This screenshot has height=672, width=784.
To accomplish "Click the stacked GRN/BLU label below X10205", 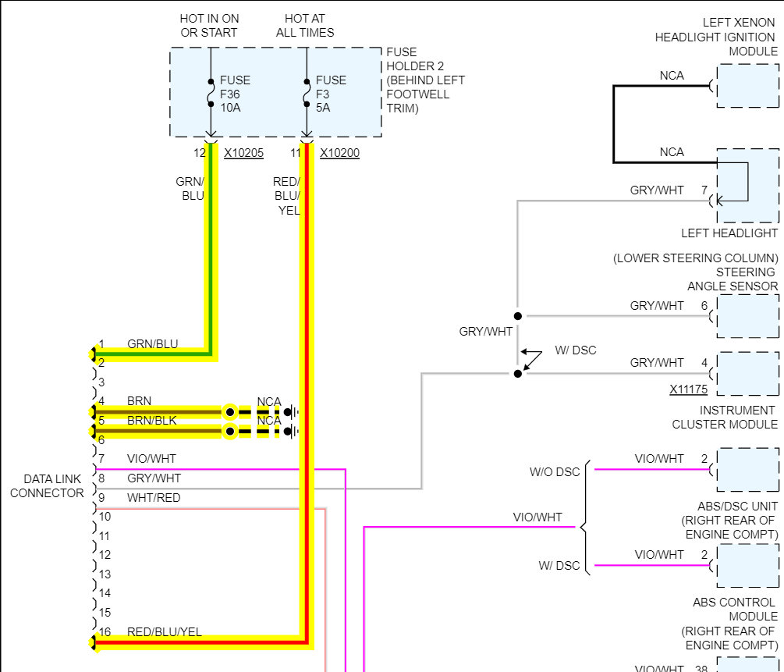I will tap(190, 188).
